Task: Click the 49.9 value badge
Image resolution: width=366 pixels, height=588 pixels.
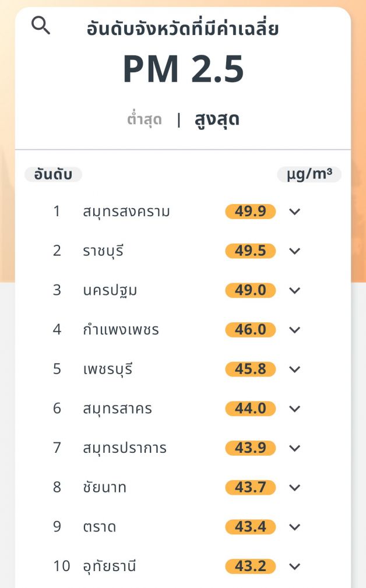Action: pyautogui.click(x=251, y=211)
